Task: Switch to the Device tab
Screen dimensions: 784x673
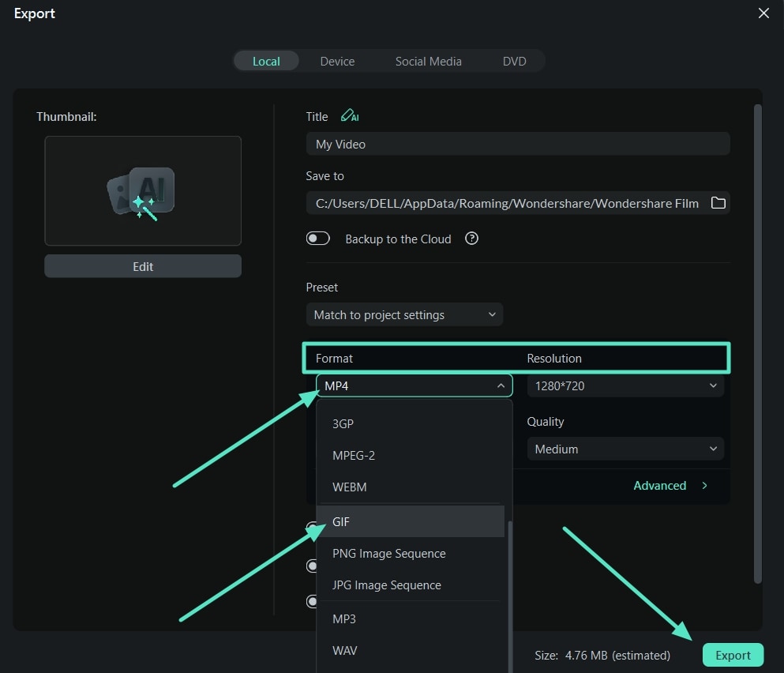Action: point(337,61)
